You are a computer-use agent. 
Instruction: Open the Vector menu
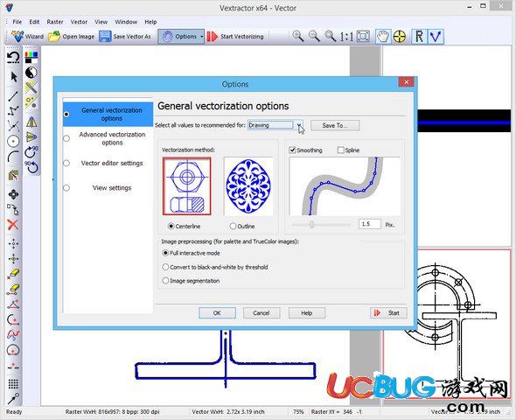point(79,22)
